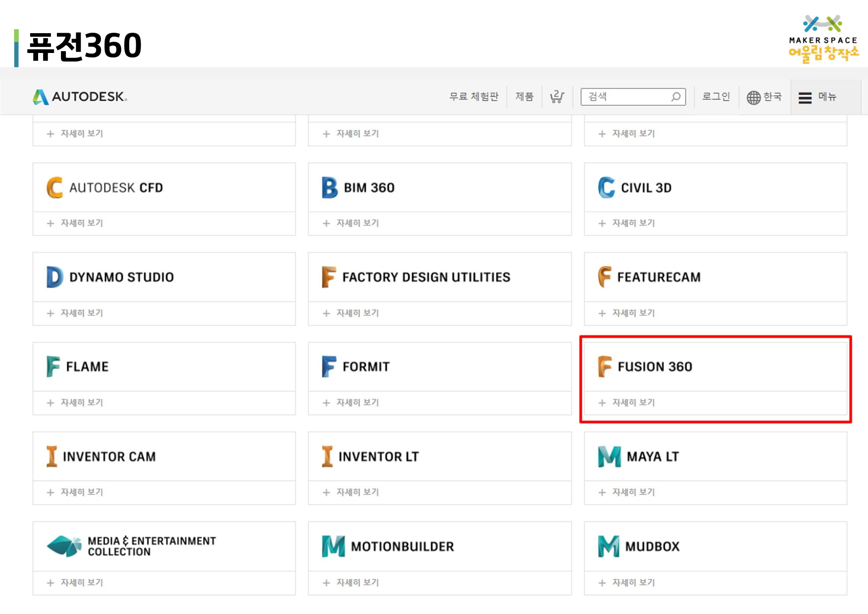868x614 pixels.
Task: Open the 무료 체험판 menu item
Action: pos(474,97)
